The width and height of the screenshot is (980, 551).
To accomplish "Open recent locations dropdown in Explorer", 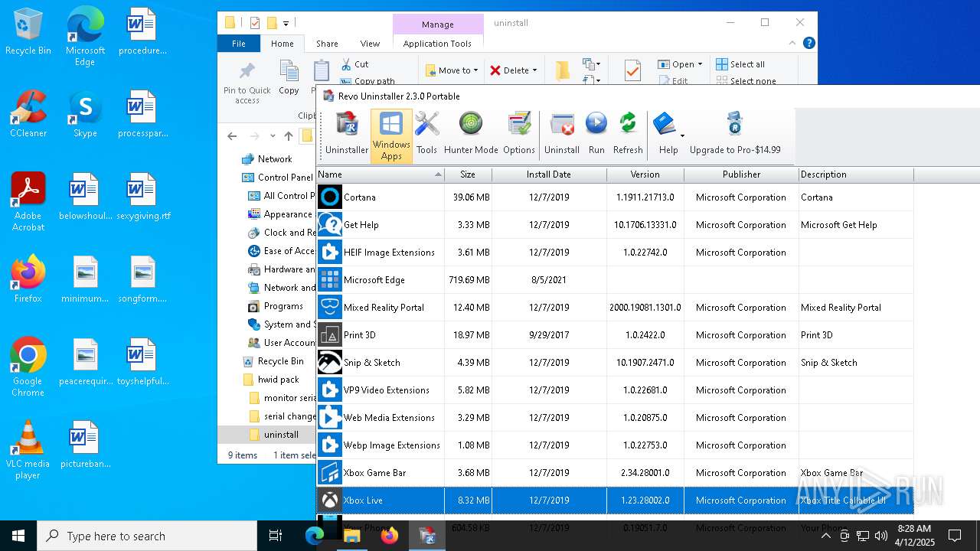I will (x=272, y=136).
